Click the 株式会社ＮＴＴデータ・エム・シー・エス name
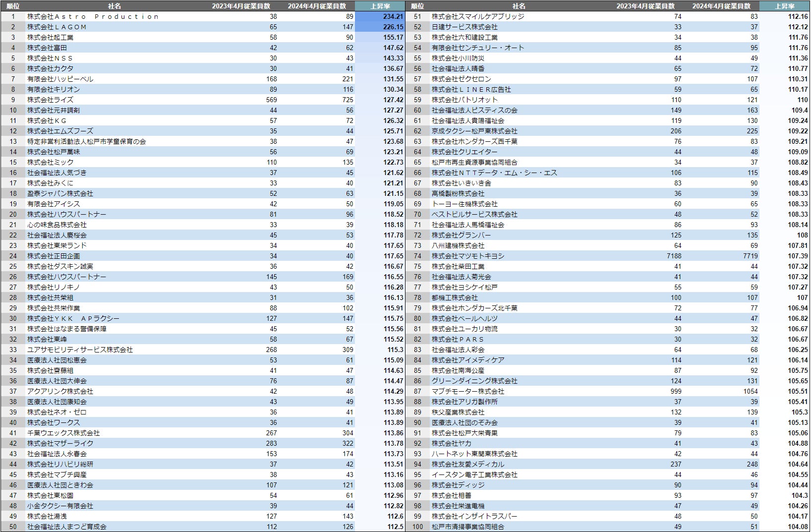 [x=494, y=173]
